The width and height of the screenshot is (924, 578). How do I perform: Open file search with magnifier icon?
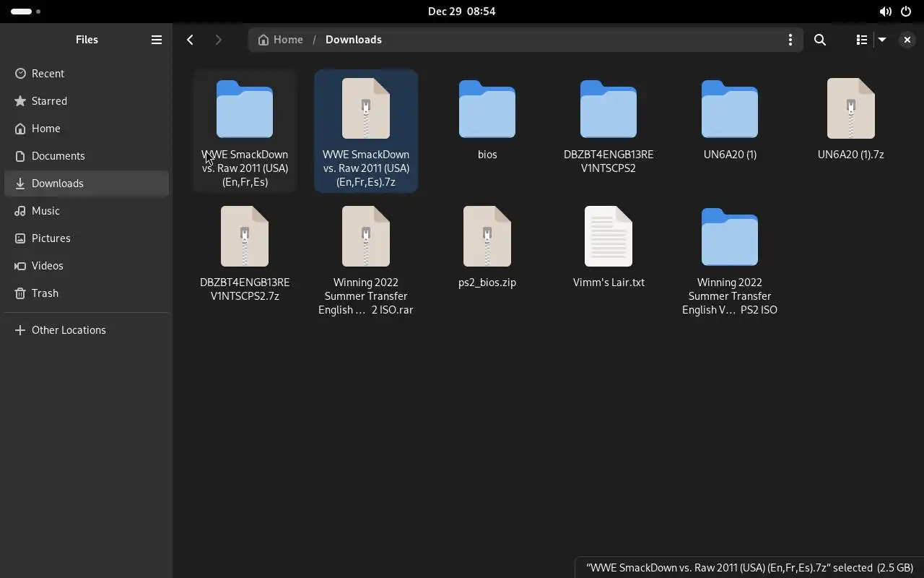pos(820,40)
